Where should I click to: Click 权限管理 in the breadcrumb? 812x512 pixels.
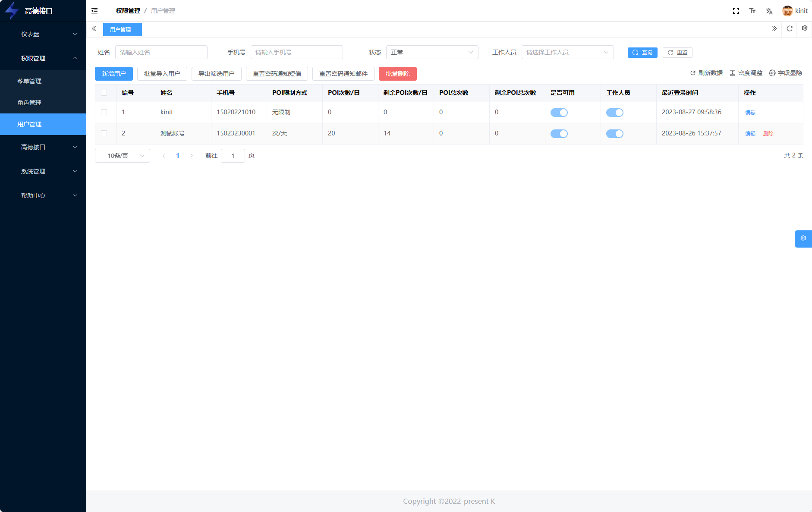pos(128,11)
